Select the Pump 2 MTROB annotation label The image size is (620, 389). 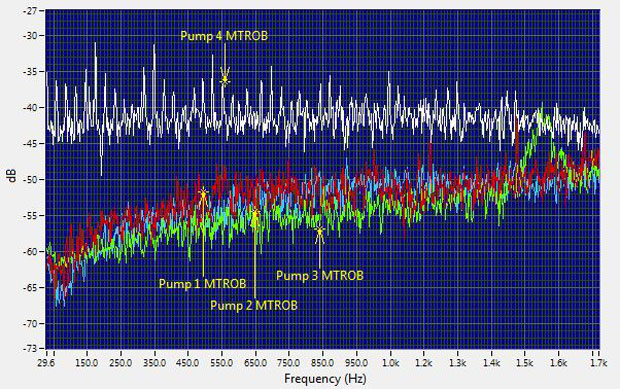(253, 306)
